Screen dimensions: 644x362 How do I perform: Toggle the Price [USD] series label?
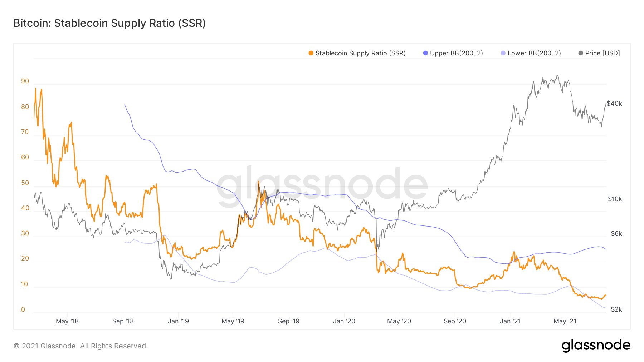click(x=602, y=53)
